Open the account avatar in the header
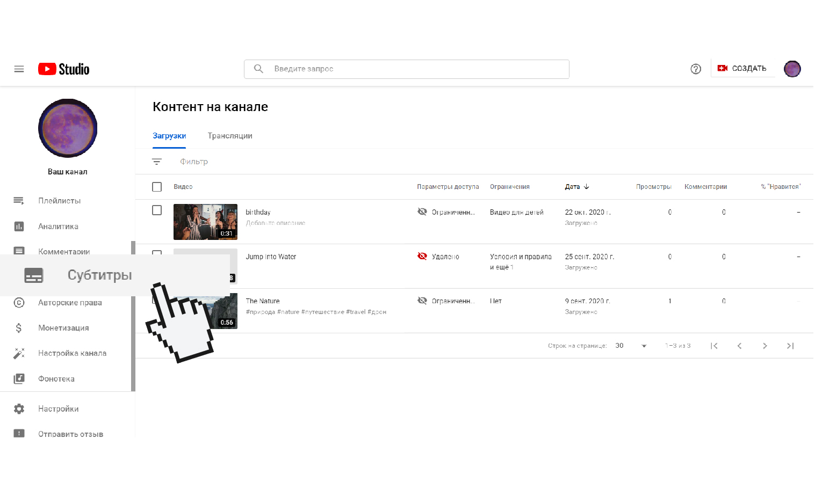 coord(792,69)
